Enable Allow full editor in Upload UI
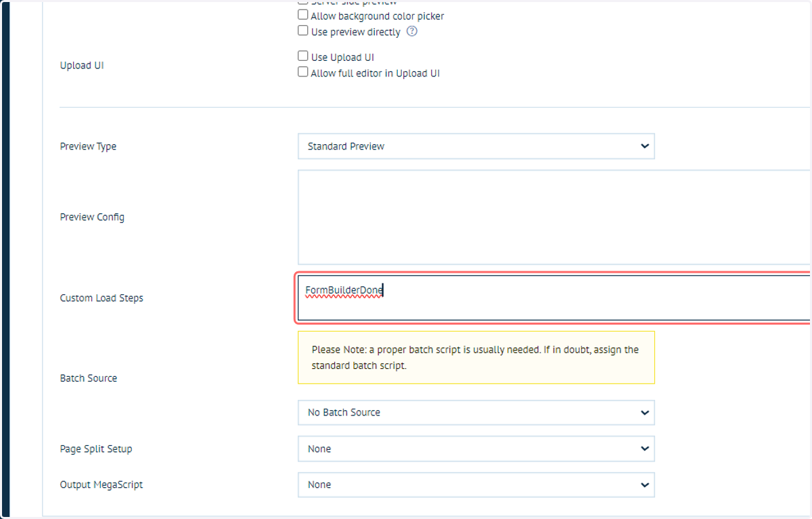This screenshot has height=519, width=812. [303, 72]
